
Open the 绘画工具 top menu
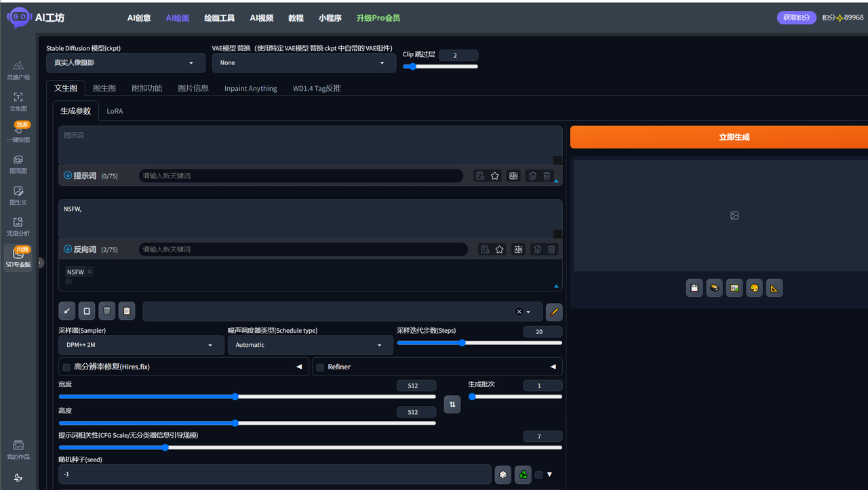pos(219,18)
